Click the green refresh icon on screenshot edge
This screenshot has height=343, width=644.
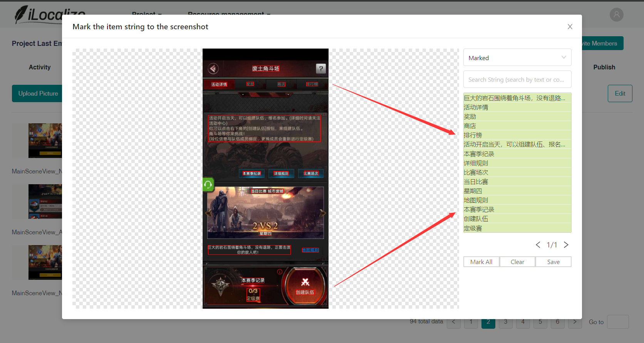pyautogui.click(x=208, y=185)
